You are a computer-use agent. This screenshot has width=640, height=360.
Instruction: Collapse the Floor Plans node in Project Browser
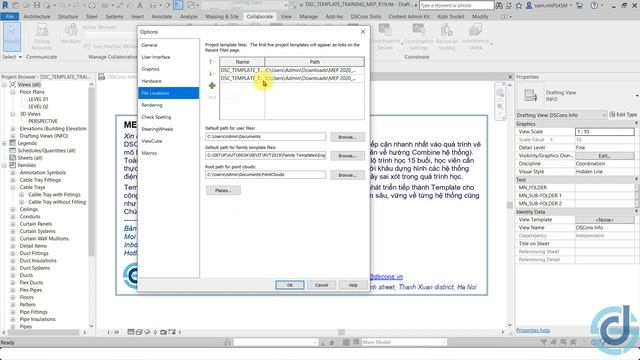(x=13, y=92)
